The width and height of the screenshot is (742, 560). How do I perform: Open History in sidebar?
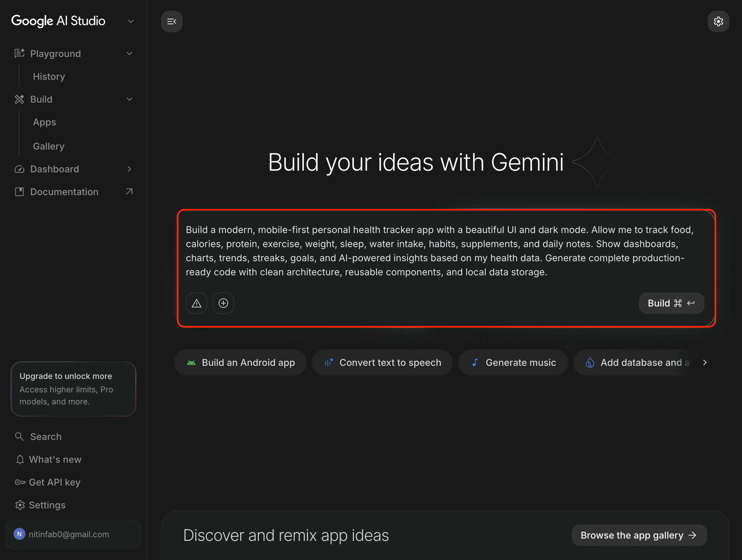pyautogui.click(x=49, y=76)
